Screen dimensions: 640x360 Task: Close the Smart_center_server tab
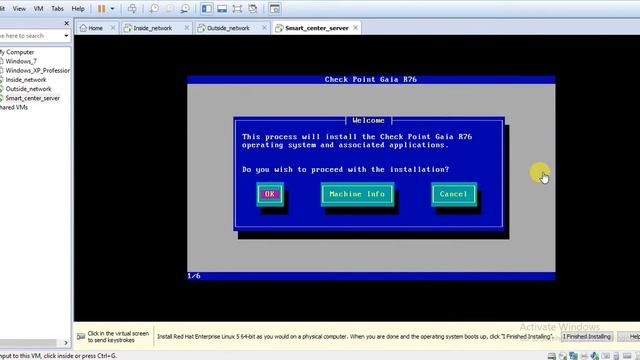click(356, 28)
